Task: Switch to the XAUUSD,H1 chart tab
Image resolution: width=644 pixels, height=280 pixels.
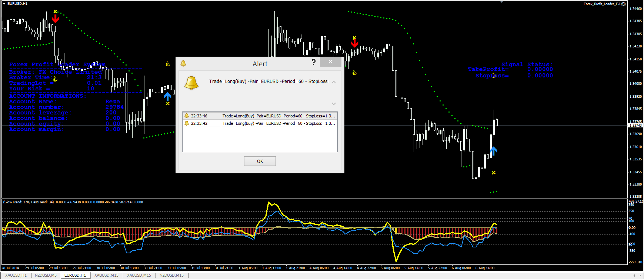Action: tap(16, 275)
